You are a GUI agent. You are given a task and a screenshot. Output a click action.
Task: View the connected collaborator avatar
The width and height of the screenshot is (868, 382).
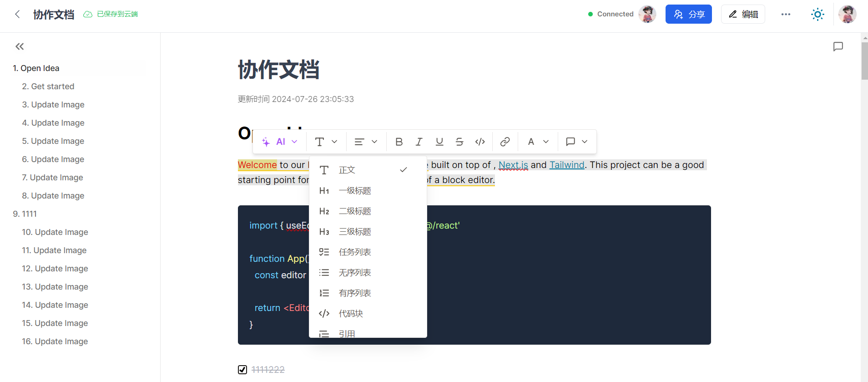pyautogui.click(x=647, y=14)
